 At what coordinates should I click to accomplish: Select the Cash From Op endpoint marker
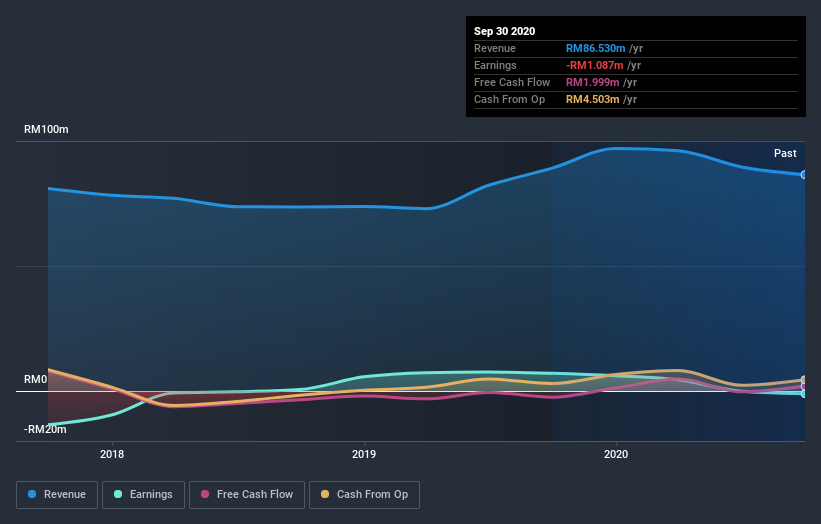pyautogui.click(x=804, y=380)
